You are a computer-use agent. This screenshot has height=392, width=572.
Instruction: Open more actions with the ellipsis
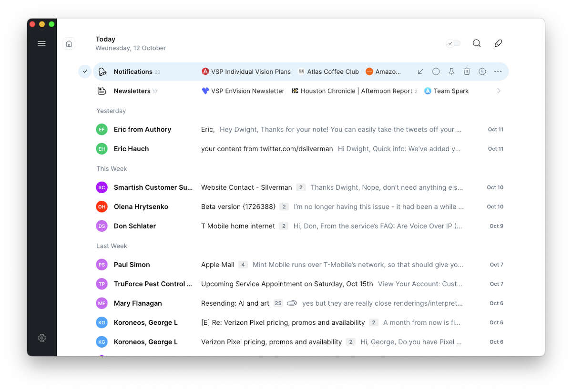pyautogui.click(x=498, y=71)
